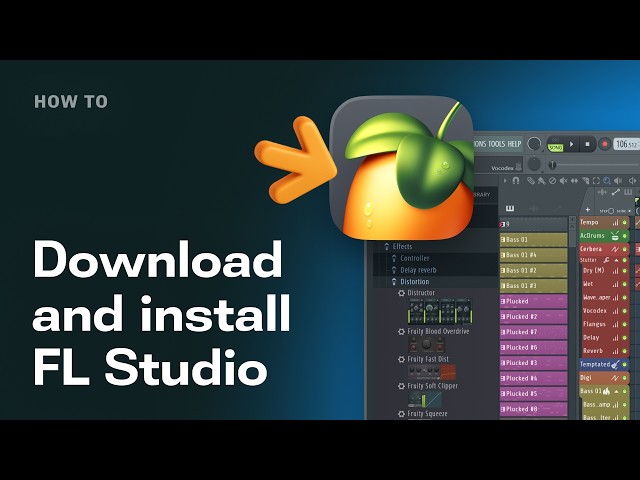Click the gear icon beside Distructor

(401, 293)
